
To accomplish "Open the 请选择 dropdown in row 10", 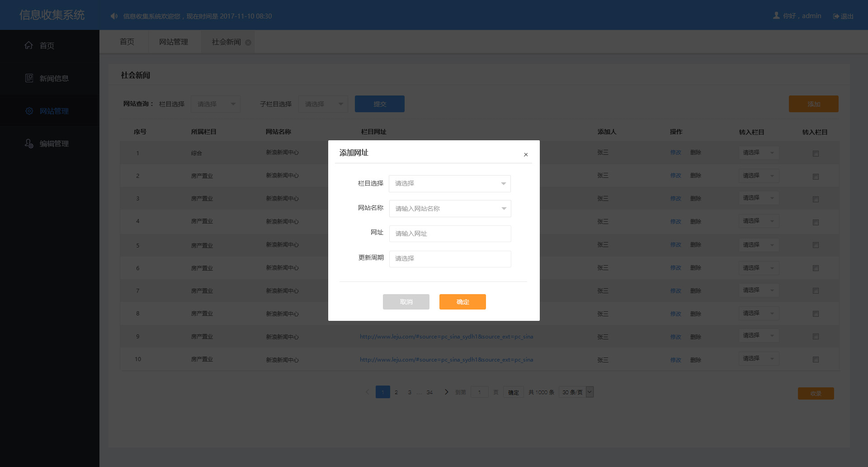I will point(759,358).
